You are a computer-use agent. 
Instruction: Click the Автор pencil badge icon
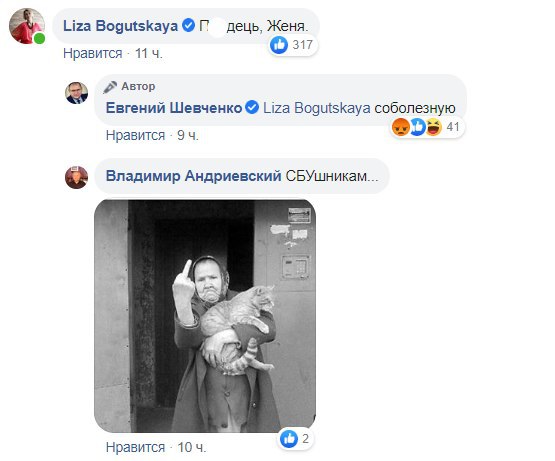pos(110,87)
